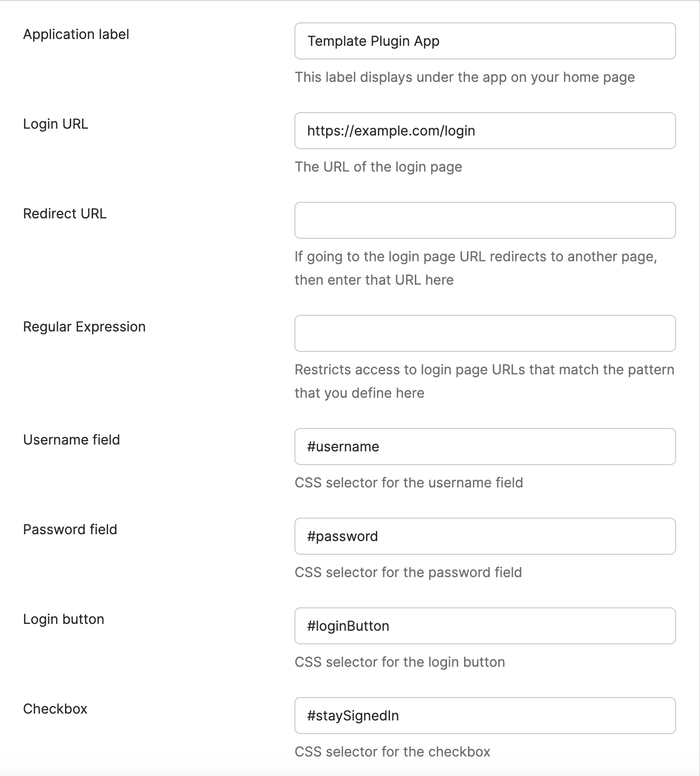The height and width of the screenshot is (776, 700).
Task: Select the URL 'https://example.com/login'
Action: [391, 130]
